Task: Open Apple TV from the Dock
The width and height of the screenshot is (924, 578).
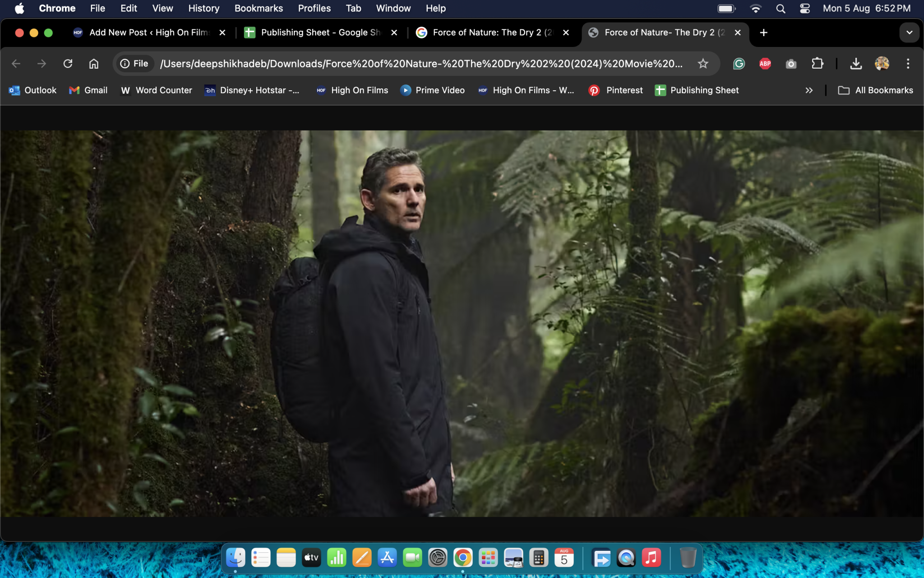Action: (311, 558)
